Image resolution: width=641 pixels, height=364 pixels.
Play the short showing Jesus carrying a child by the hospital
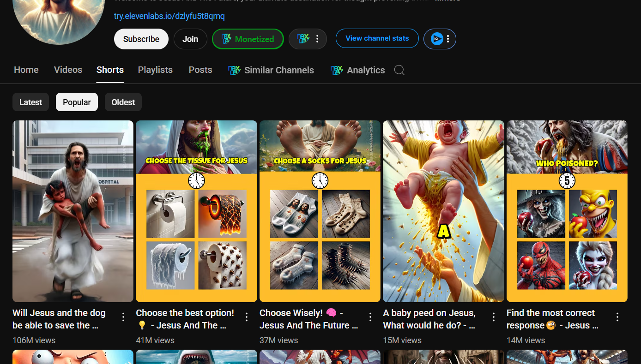coord(73,211)
